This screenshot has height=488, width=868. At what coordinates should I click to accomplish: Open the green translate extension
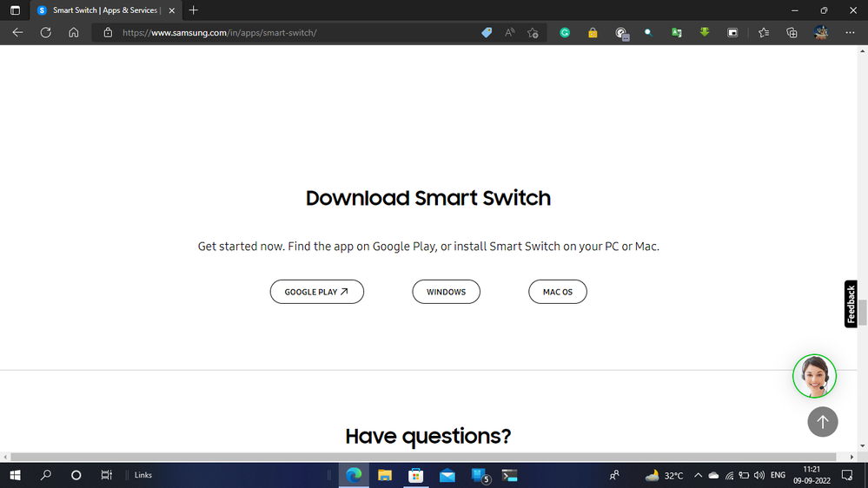click(x=677, y=33)
